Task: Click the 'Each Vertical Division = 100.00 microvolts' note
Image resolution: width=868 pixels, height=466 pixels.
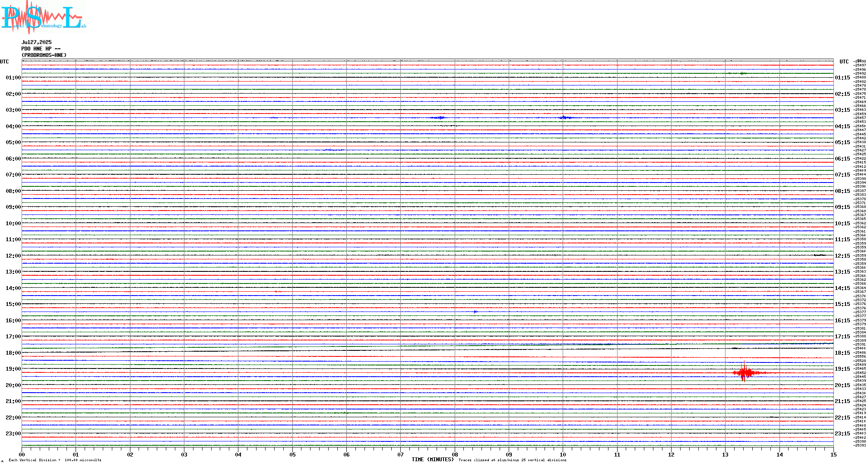Action: (x=55, y=460)
